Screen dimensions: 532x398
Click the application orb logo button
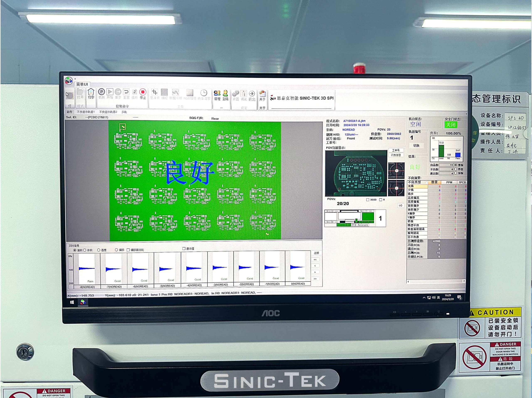pyautogui.click(x=69, y=81)
